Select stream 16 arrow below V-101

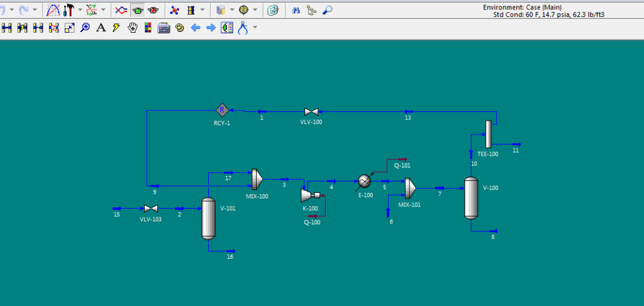[x=230, y=251]
